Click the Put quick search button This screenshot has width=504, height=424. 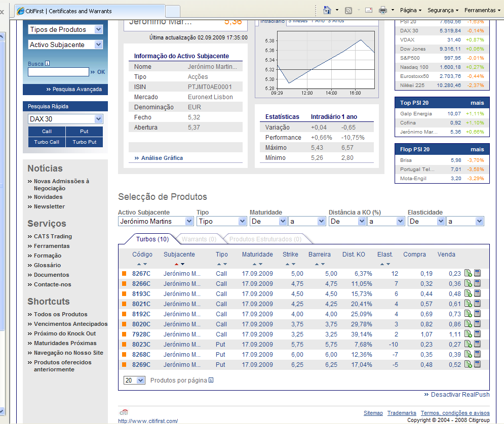[x=85, y=131]
